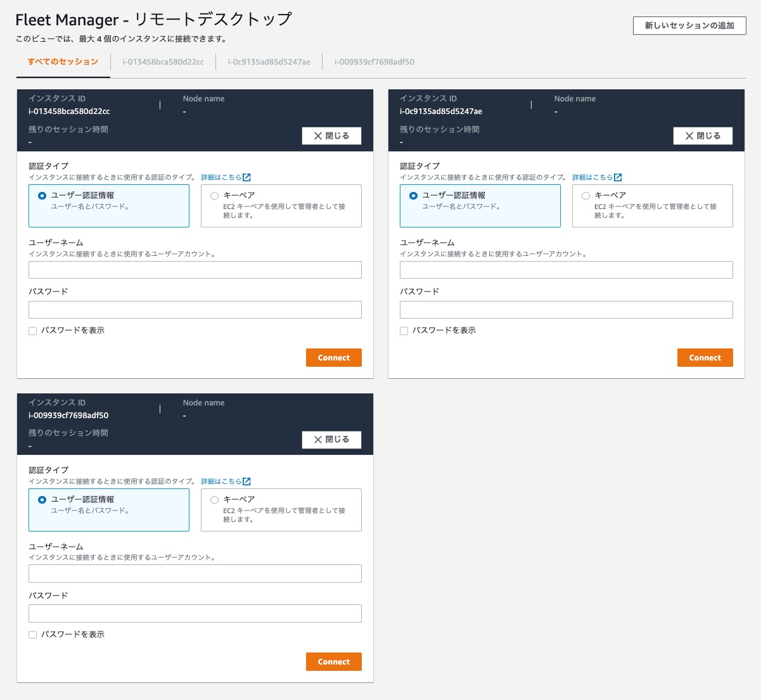
Task: Toggle パスワードを表示 on the bottom session card
Action: 32,634
